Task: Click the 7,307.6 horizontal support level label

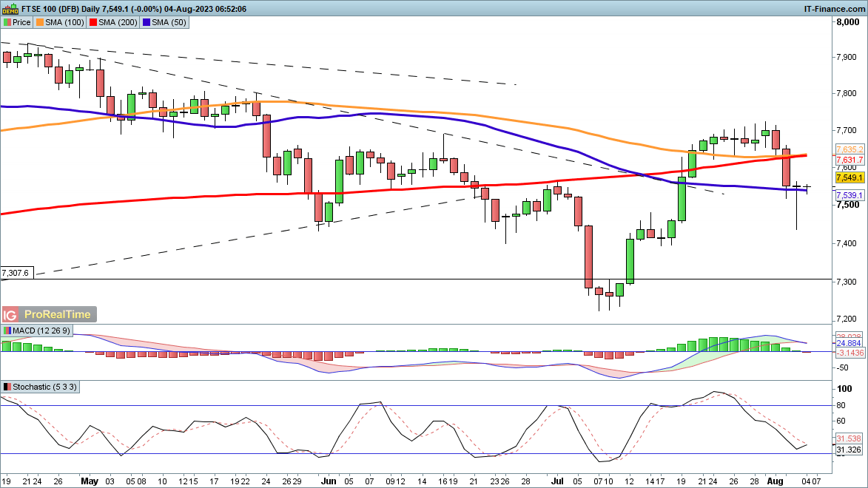Action: (16, 273)
